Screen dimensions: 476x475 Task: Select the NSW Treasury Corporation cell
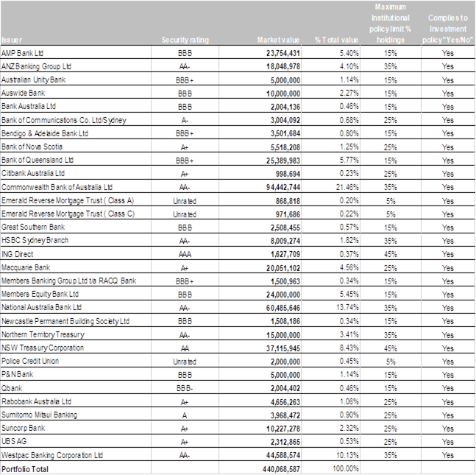coord(43,347)
